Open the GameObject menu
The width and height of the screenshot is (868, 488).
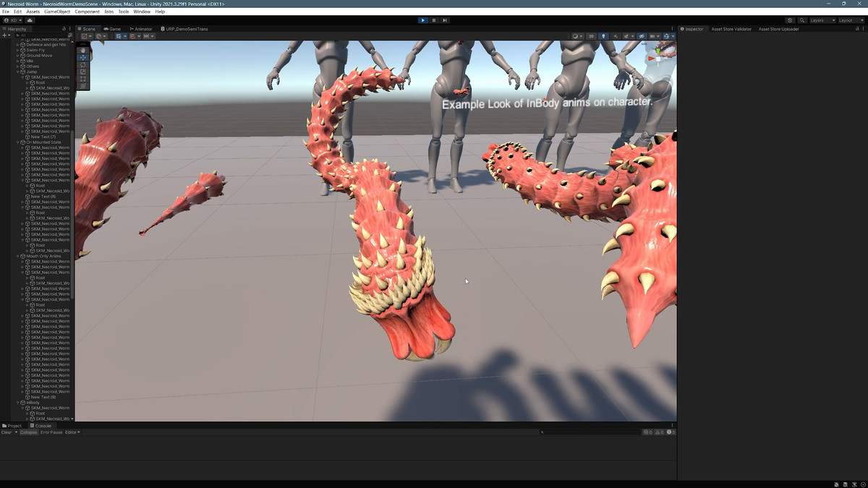coord(57,12)
